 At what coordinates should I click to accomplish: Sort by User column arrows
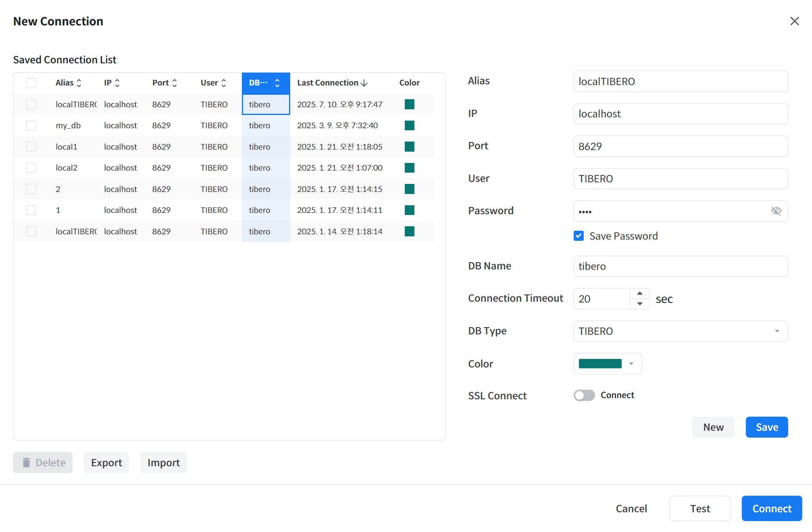[x=224, y=83]
